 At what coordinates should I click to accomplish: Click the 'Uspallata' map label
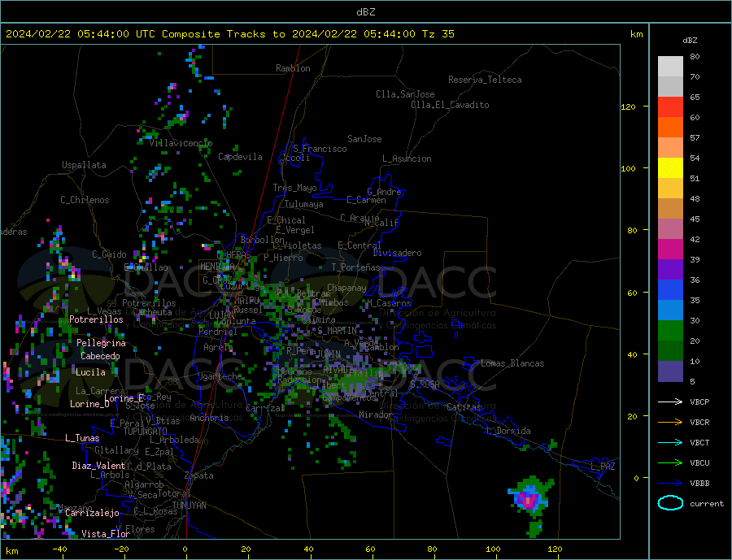point(84,165)
